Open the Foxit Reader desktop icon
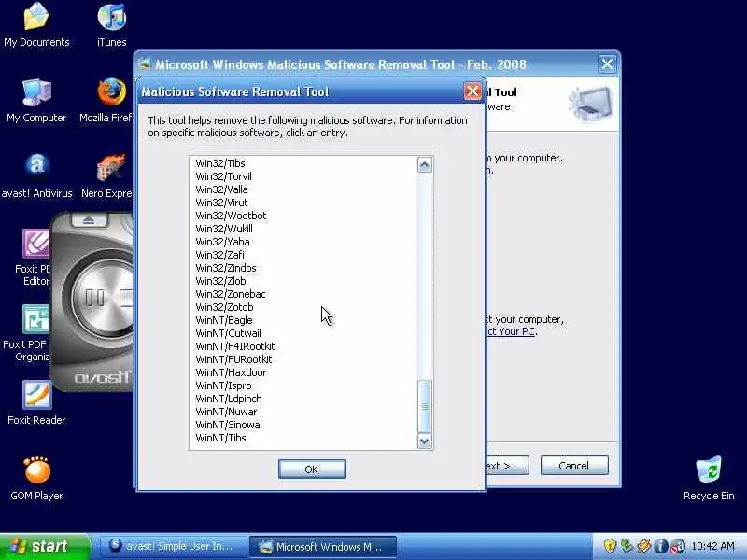 (x=36, y=403)
